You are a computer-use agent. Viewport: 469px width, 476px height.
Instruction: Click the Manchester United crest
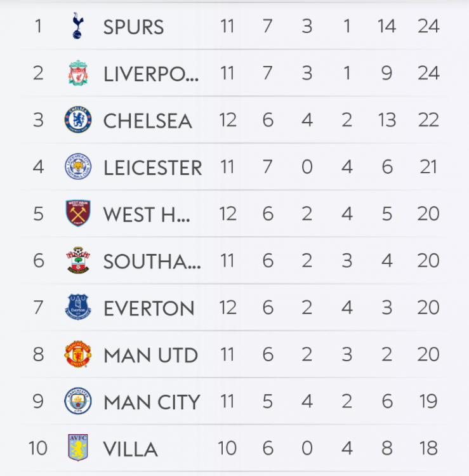coord(78,355)
